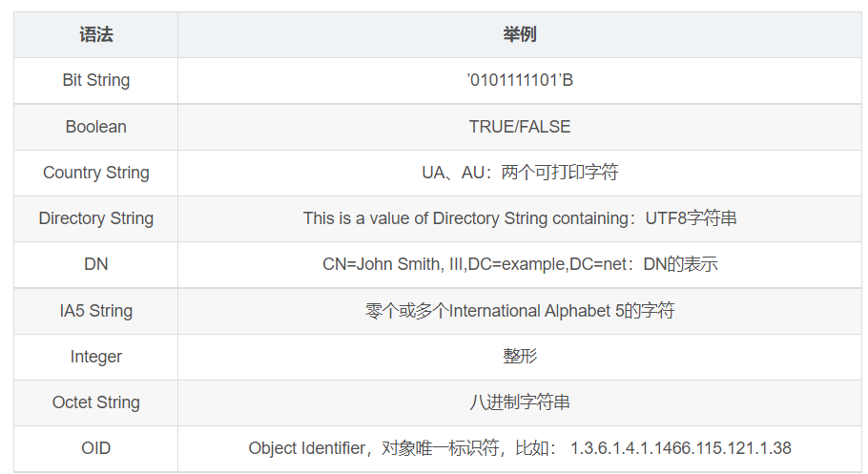Select the Country String cell
This screenshot has height=474, width=868.
tap(95, 173)
